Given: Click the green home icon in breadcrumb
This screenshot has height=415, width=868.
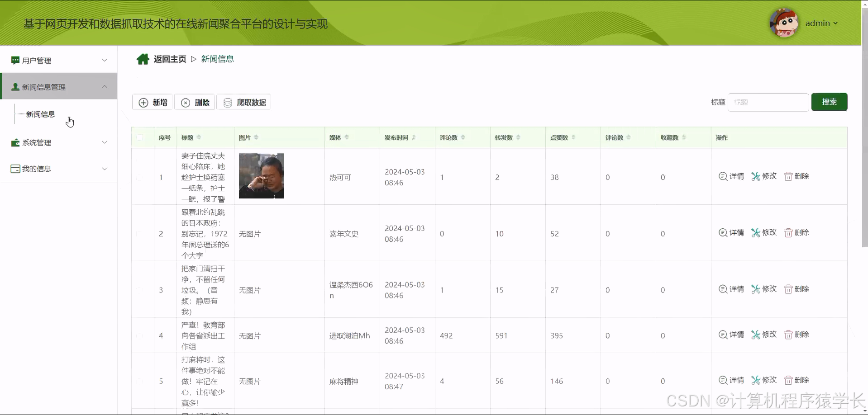Looking at the screenshot, I should (x=143, y=59).
